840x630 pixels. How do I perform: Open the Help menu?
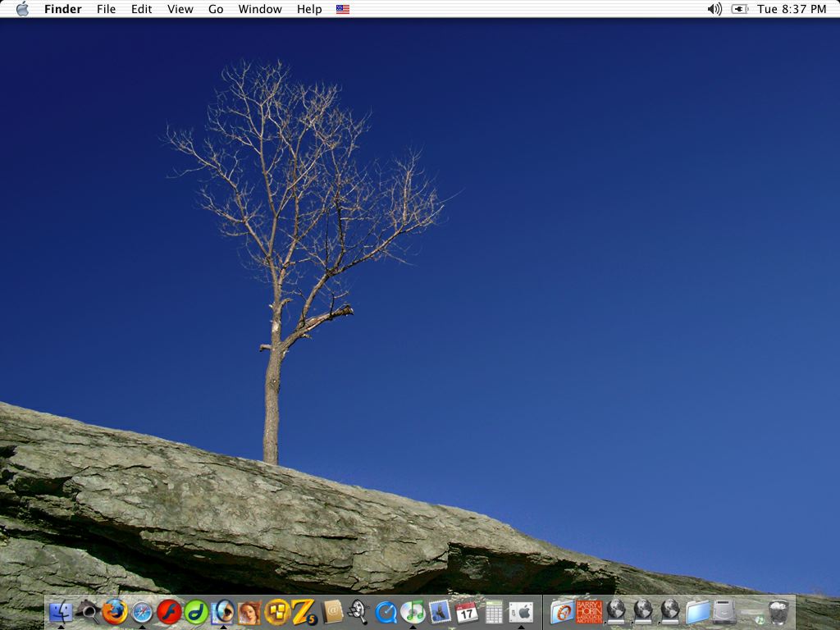point(309,9)
